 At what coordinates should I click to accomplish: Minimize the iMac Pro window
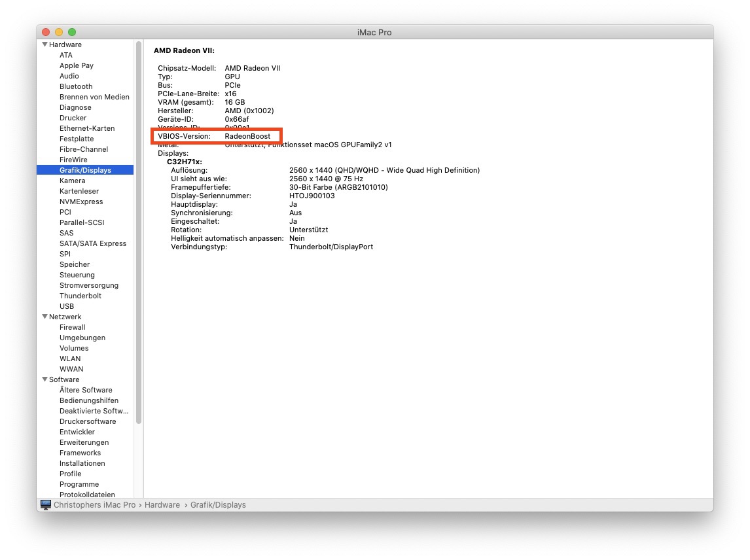(x=59, y=32)
